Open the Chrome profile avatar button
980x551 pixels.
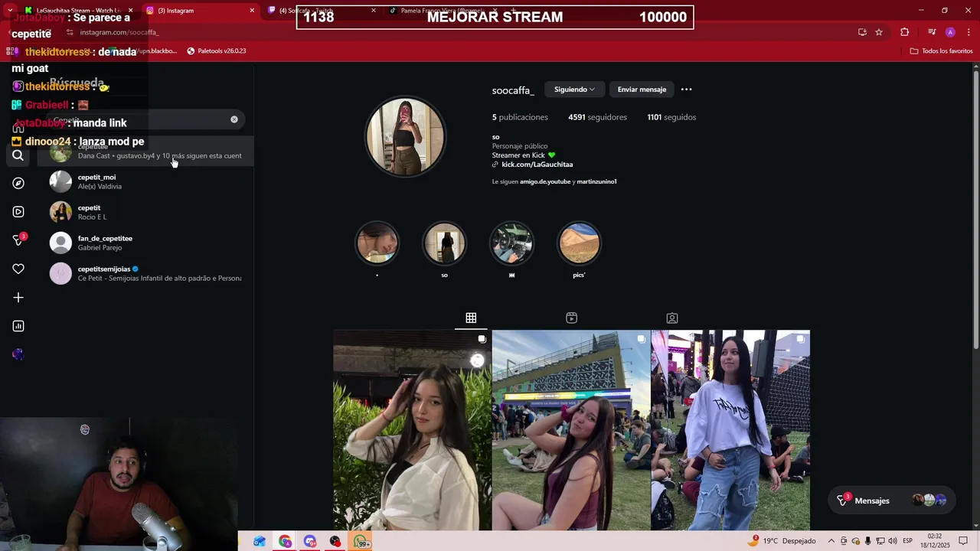(x=950, y=32)
